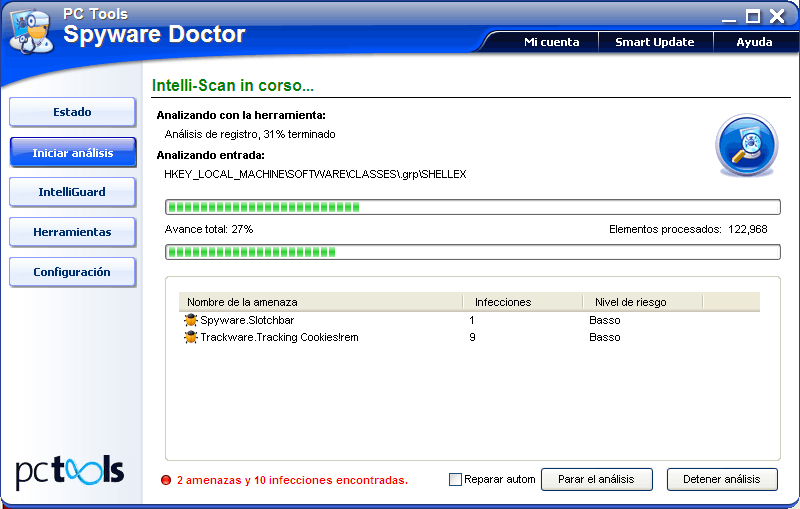
Task: Select the Spyware.Slotchbar threat row
Action: [x=469, y=320]
